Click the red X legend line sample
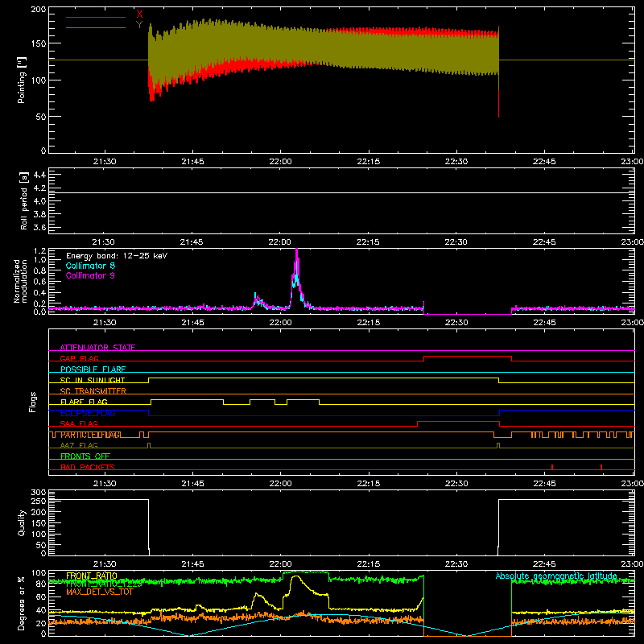The width and height of the screenshot is (644, 644). coord(96,17)
